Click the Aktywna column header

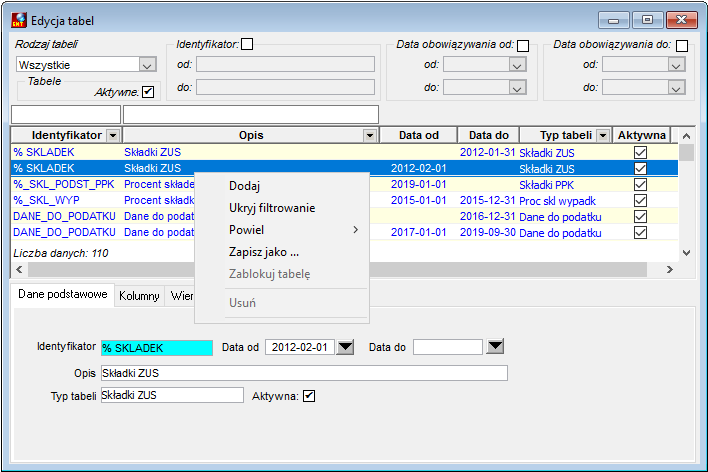pos(642,136)
